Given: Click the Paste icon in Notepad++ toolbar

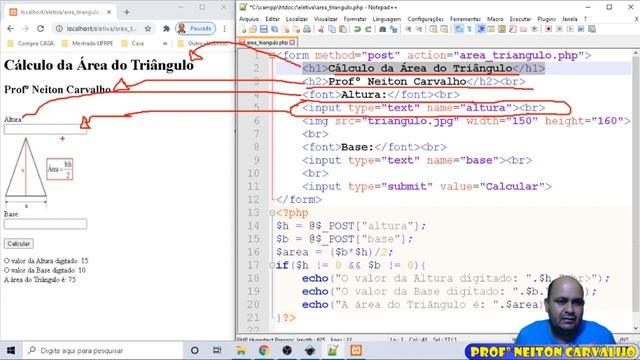Looking at the screenshot, I should click(x=343, y=29).
